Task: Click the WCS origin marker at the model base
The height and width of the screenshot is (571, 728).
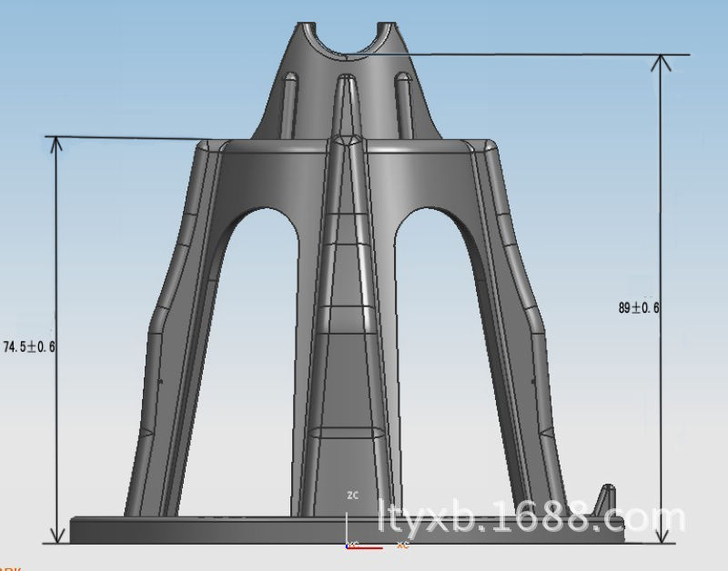Action: [347, 546]
